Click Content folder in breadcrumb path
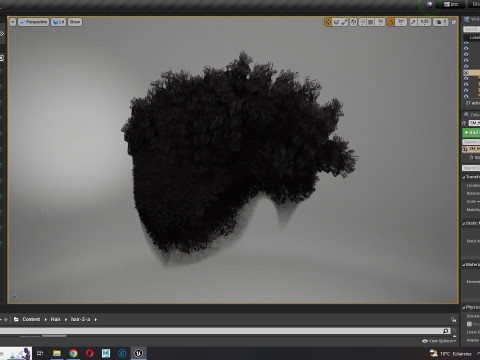The image size is (480, 360). pyautogui.click(x=31, y=319)
